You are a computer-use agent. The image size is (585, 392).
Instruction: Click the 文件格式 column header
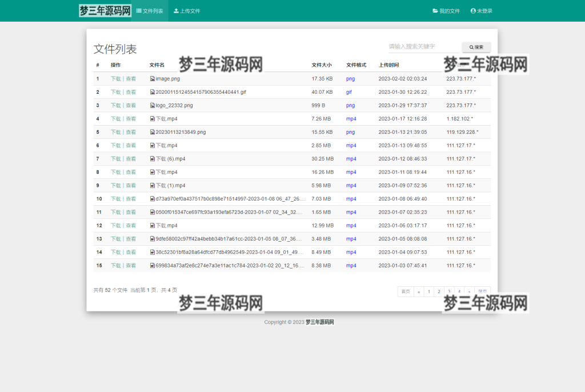pos(356,65)
